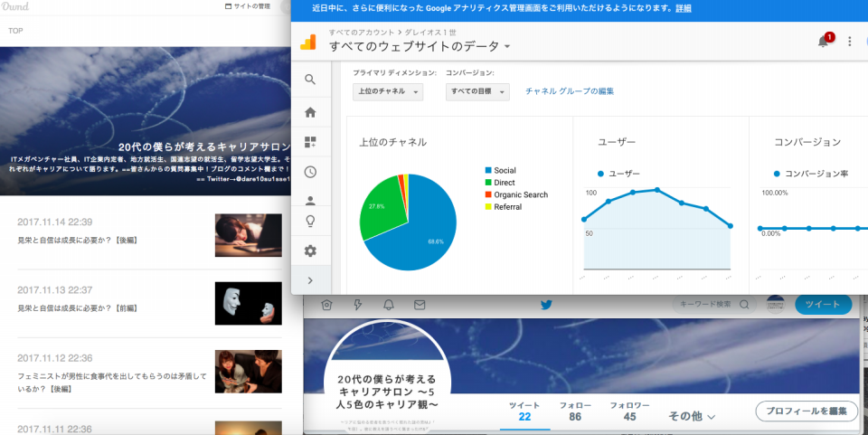Open the 上位のチャネル primary dimension dropdown

point(388,91)
